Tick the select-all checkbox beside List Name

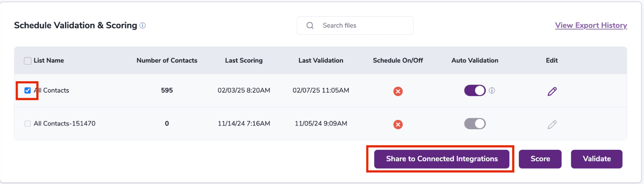tap(28, 61)
